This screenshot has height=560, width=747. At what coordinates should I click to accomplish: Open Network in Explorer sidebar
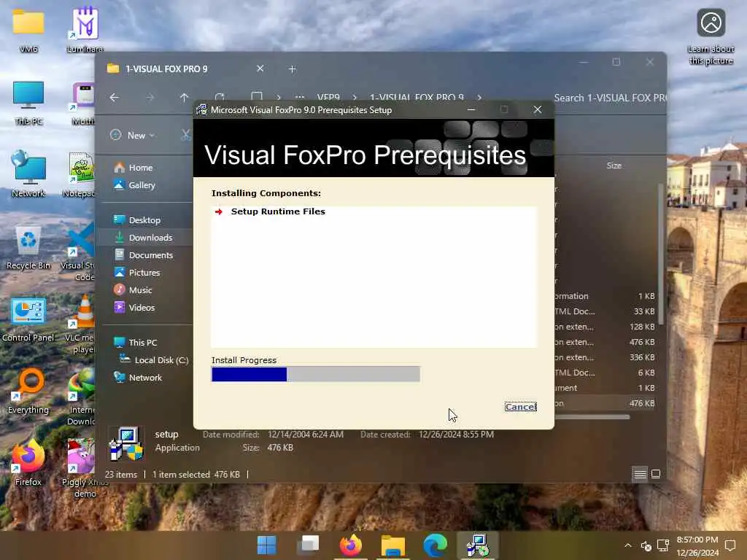[x=138, y=378]
